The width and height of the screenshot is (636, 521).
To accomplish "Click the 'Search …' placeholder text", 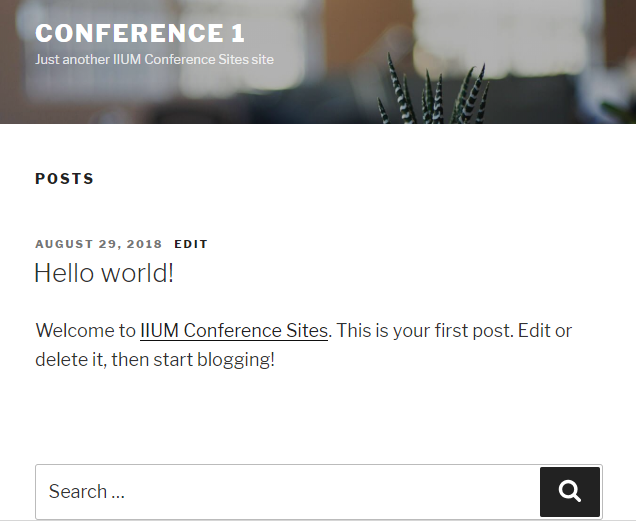I will (86, 491).
